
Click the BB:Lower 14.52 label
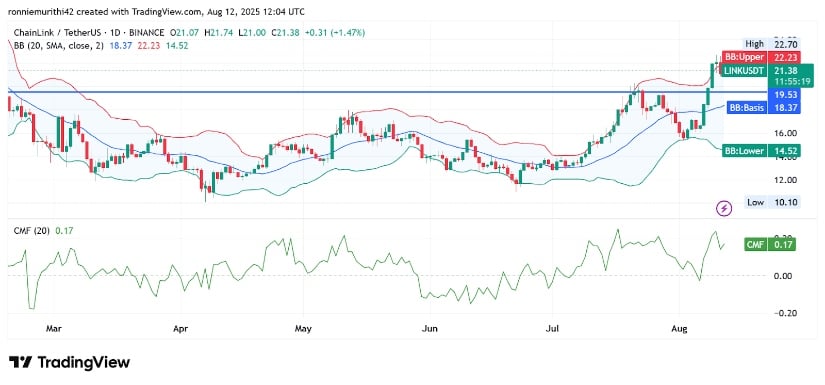pos(761,151)
